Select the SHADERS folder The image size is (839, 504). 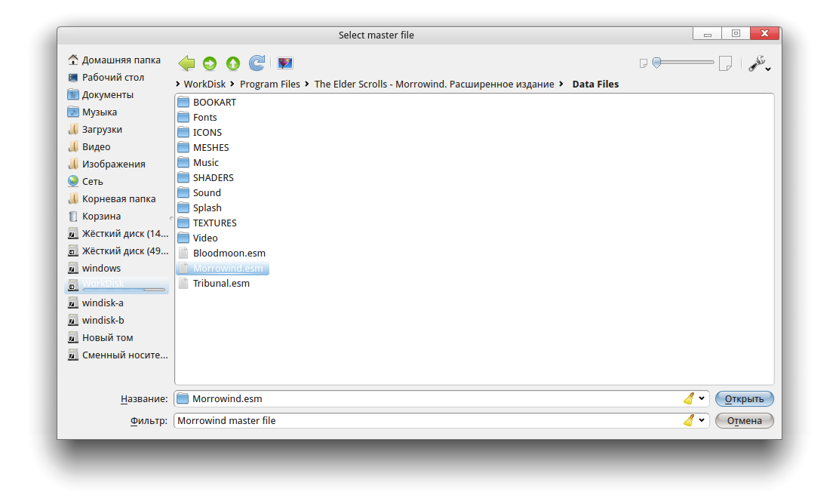pyautogui.click(x=206, y=177)
